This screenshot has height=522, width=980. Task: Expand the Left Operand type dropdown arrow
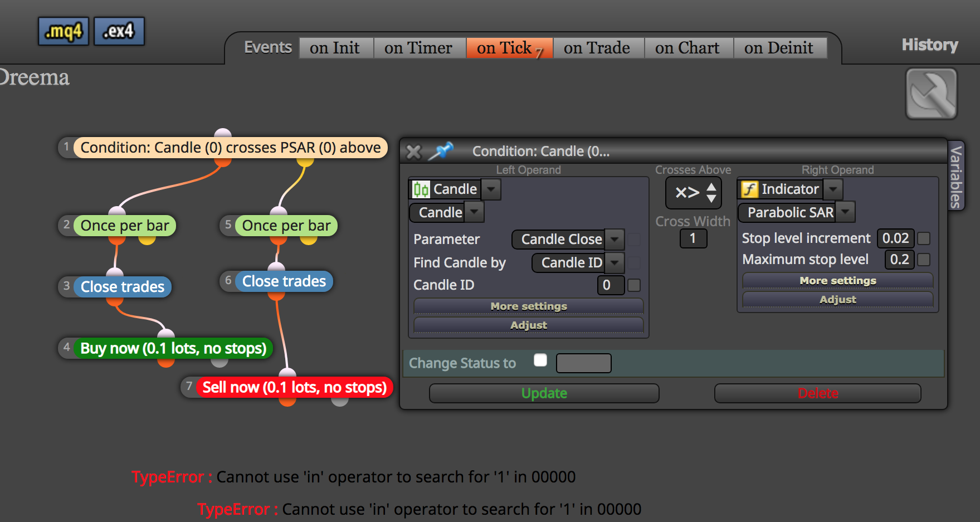coord(491,189)
